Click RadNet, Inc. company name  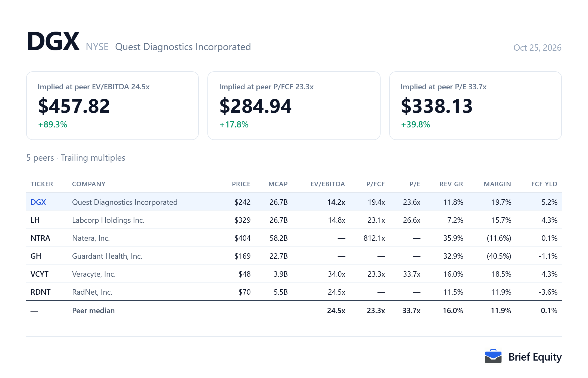coord(92,292)
